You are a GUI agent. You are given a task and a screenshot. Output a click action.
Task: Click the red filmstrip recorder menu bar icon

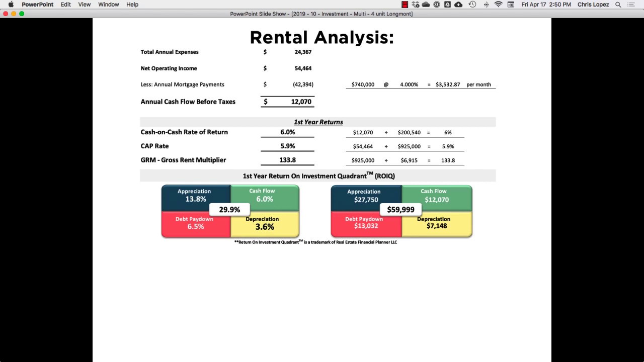point(405,5)
